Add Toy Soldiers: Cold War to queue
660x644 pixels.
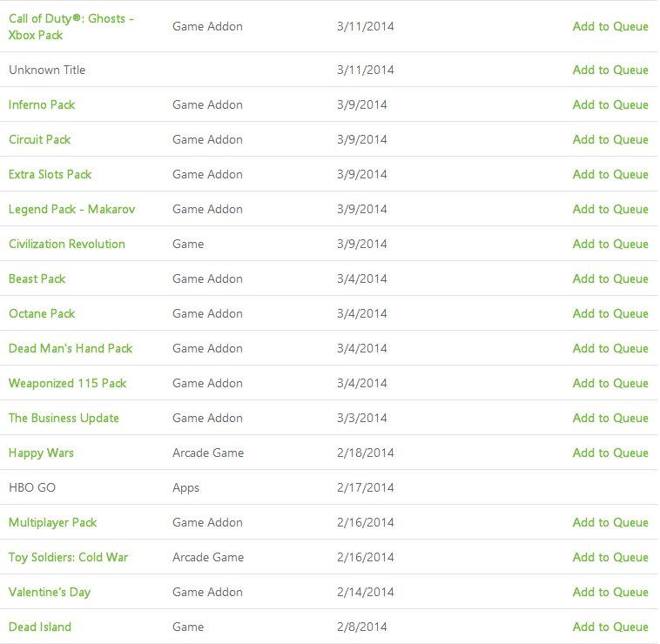(x=610, y=558)
